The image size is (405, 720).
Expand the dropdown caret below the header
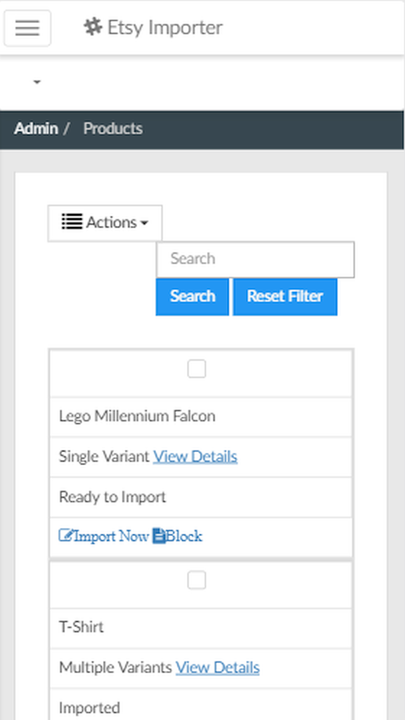[x=37, y=82]
